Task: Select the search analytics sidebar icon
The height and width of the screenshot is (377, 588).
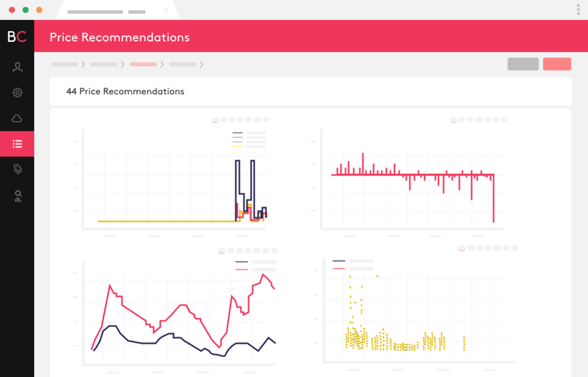Action: (x=17, y=196)
